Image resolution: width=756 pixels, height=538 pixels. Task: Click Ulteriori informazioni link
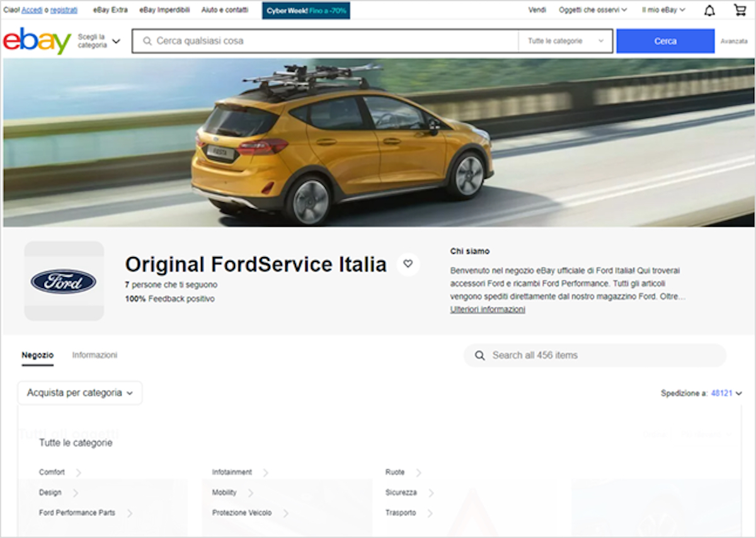tap(488, 309)
